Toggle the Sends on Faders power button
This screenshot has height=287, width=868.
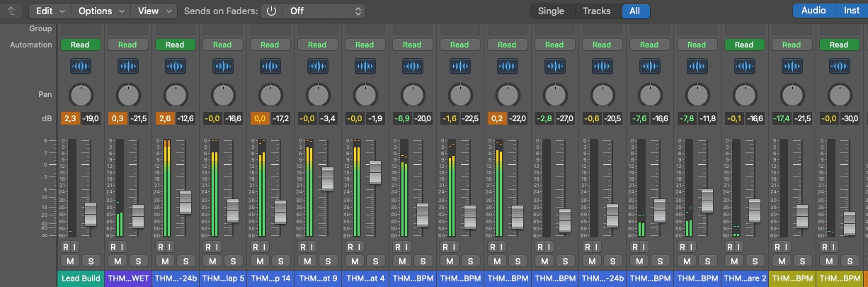point(271,11)
